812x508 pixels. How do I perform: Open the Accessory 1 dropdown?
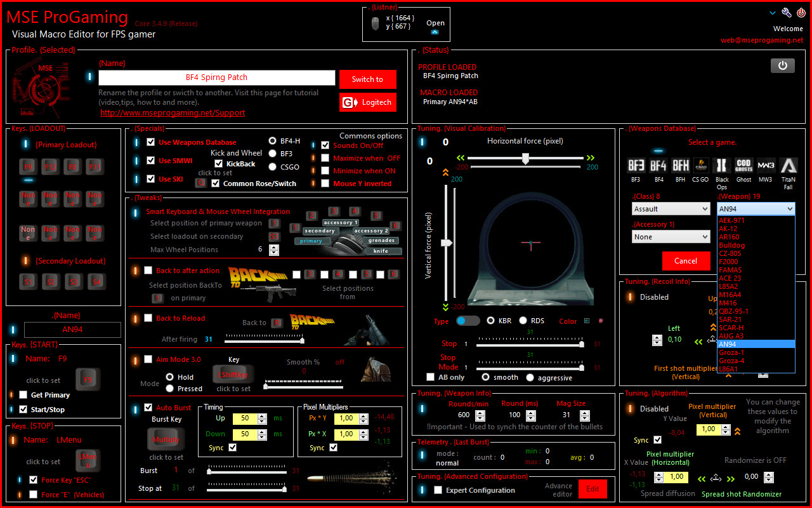pos(671,237)
